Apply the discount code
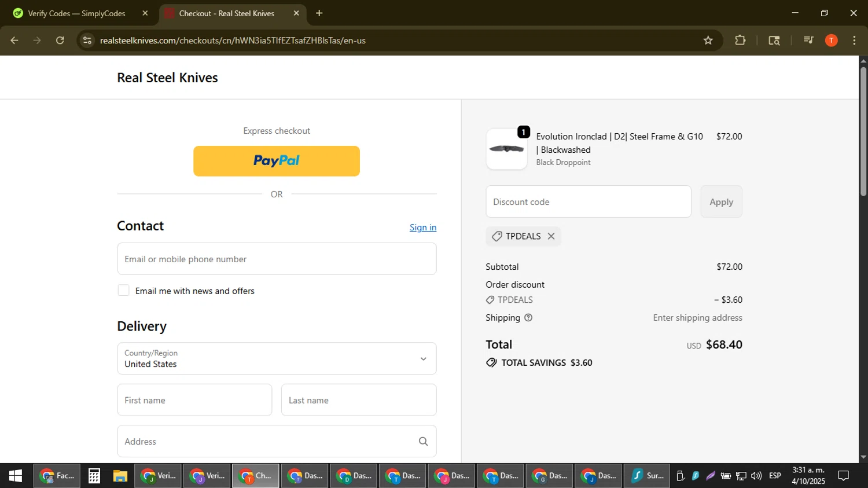Viewport: 868px width, 488px height. coord(722,201)
